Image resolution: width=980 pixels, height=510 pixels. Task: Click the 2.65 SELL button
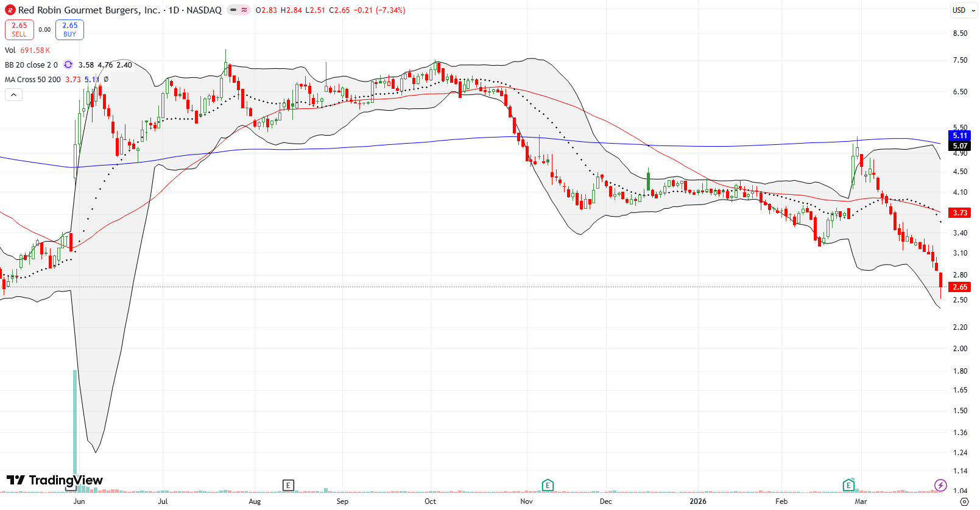[19, 30]
